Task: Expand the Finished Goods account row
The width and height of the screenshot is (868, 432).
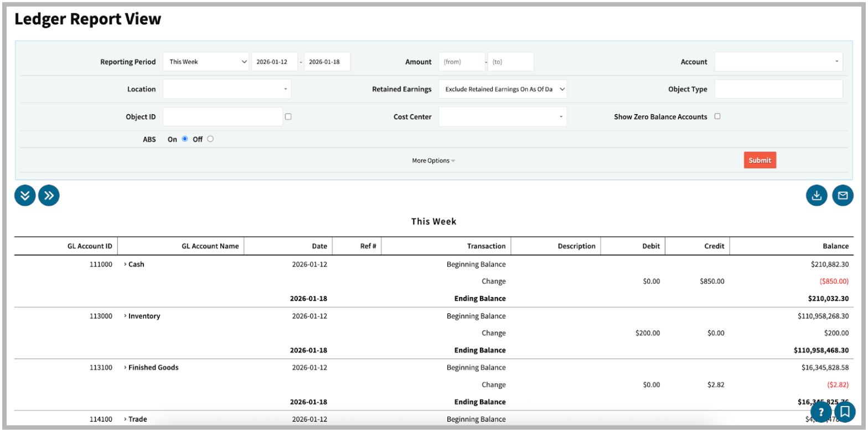Action: (126, 368)
